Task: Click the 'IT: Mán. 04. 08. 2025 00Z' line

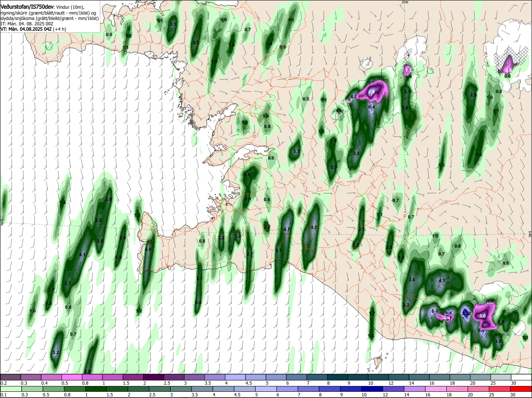Action: 27,24
